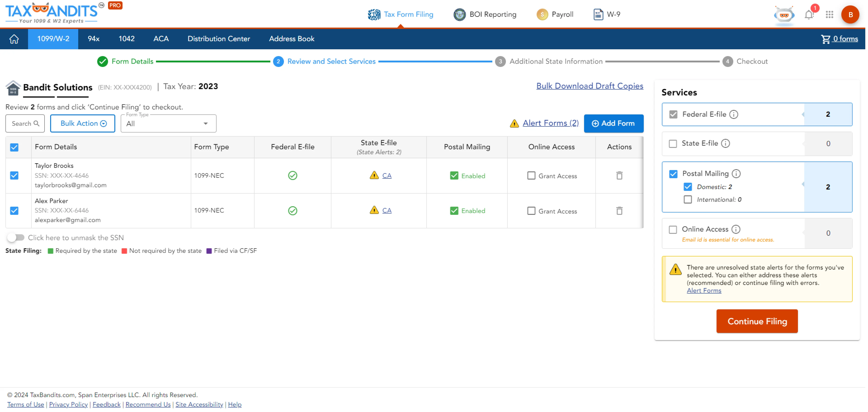
Task: Toggle the select-all forms checkbox
Action: click(x=14, y=147)
